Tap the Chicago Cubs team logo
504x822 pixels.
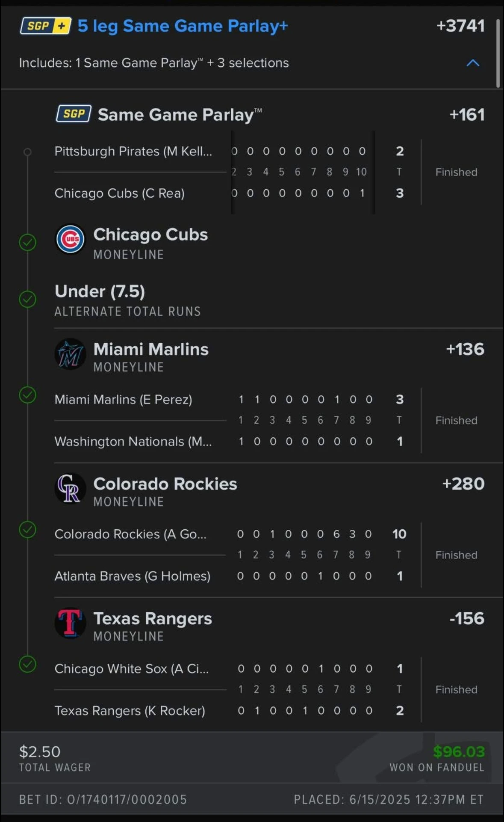tap(71, 239)
